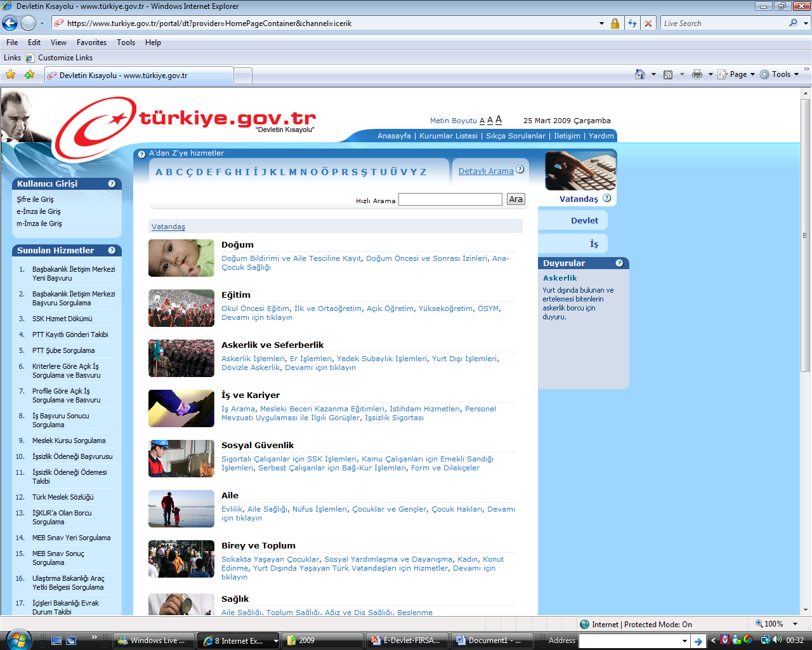Expand the Home button dropdown arrow
This screenshot has height=650, width=812.
click(653, 74)
